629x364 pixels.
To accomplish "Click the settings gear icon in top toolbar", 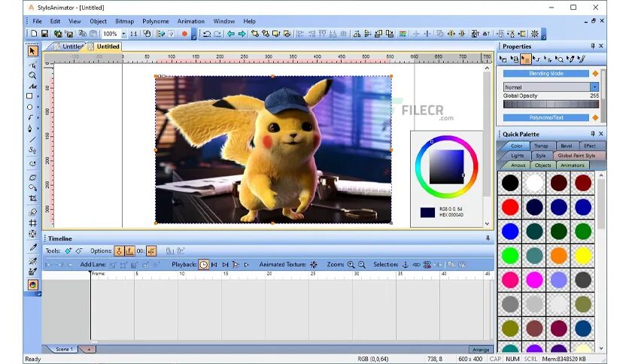I will (535, 34).
